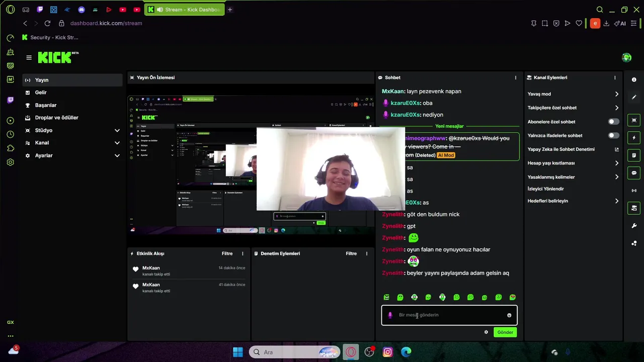Image resolution: width=644 pixels, height=362 pixels.
Task: Open Opera GX from the taskbar
Action: [x=351, y=352]
